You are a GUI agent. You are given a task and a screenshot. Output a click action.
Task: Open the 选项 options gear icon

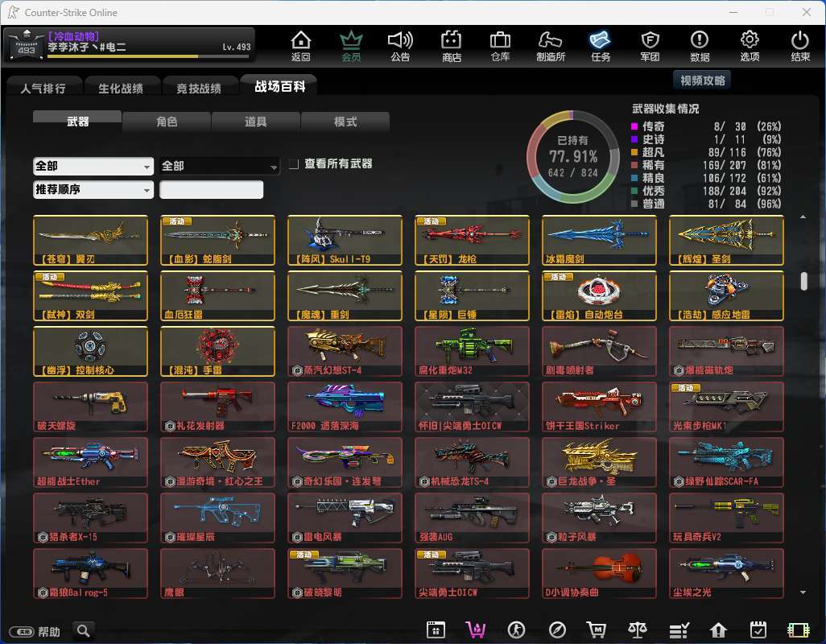[x=750, y=46]
